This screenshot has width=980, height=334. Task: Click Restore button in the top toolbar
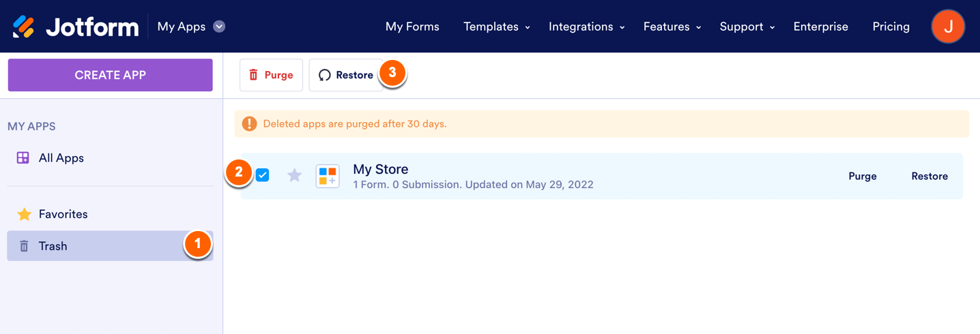click(346, 75)
